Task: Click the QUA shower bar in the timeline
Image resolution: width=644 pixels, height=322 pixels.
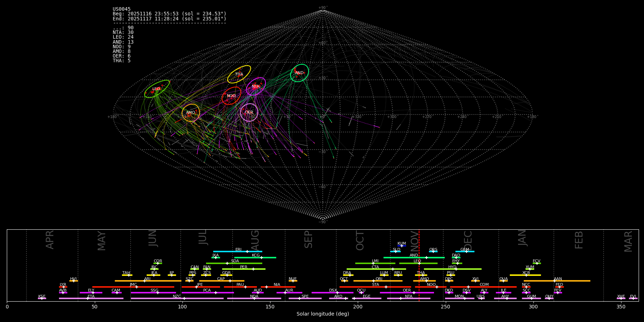Action: tap(503, 281)
